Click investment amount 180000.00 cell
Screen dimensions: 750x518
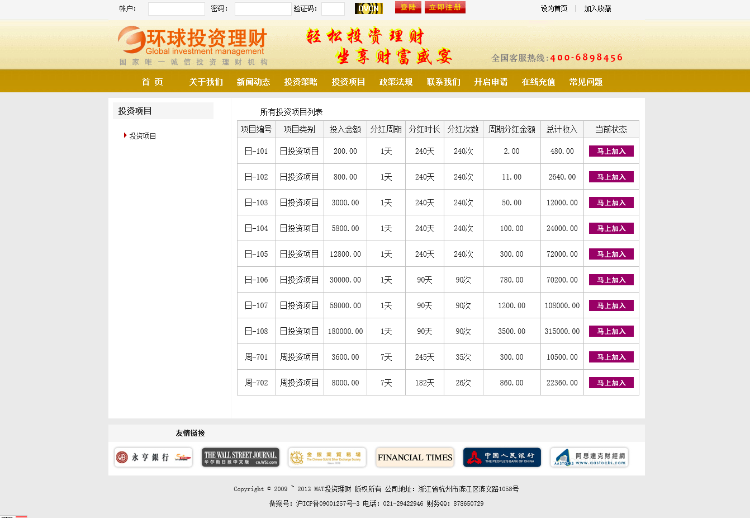click(345, 331)
